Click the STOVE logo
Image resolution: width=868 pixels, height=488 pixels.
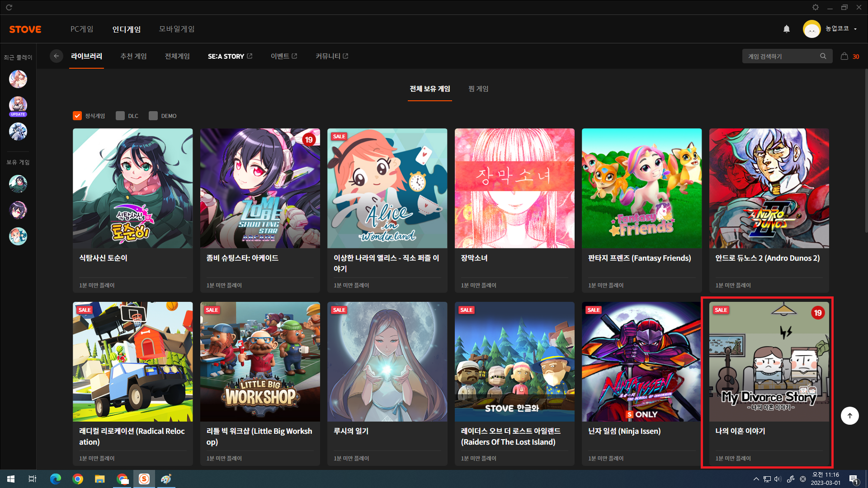coord(25,29)
